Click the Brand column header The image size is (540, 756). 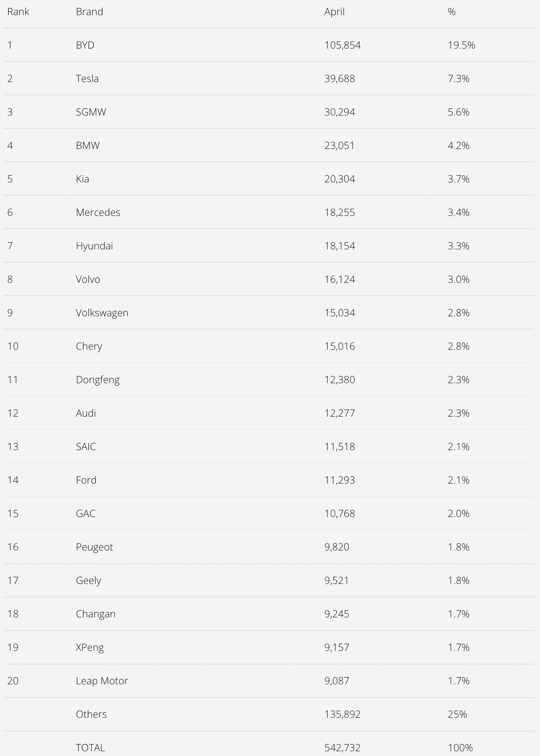(90, 12)
